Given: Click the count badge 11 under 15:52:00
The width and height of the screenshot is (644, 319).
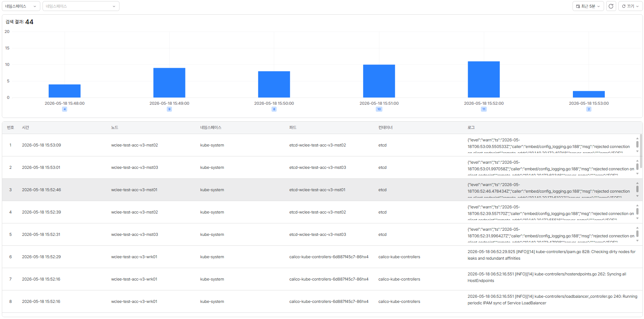Looking at the screenshot, I should tap(484, 109).
